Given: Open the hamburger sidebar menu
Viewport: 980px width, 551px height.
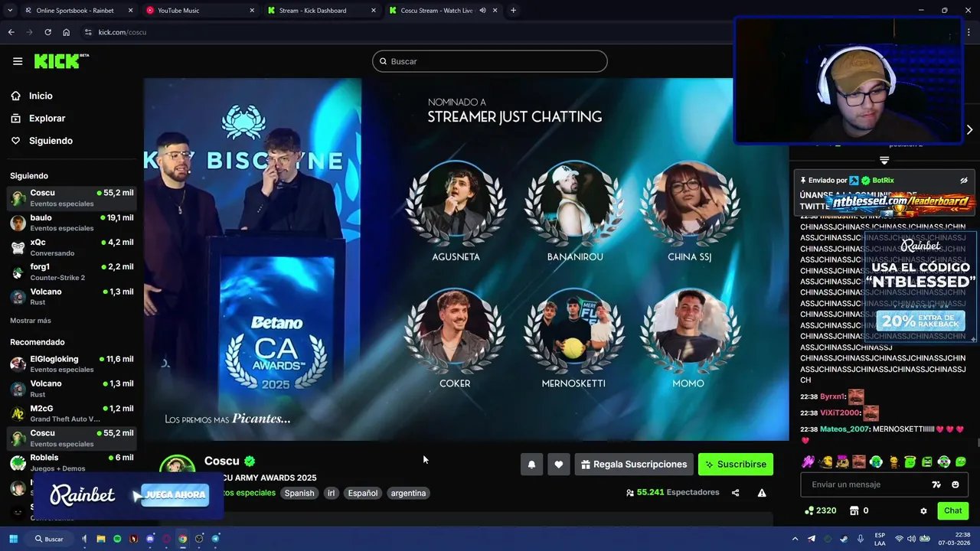Looking at the screenshot, I should click(18, 61).
